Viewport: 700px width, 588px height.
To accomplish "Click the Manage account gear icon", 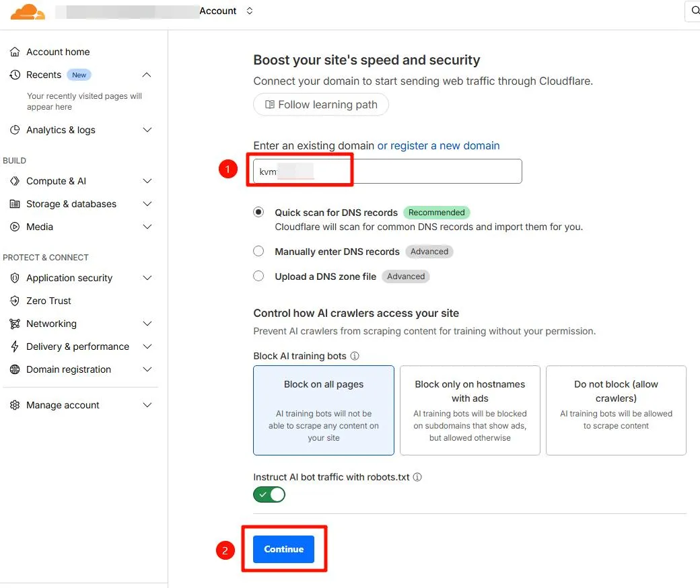I will [x=15, y=405].
